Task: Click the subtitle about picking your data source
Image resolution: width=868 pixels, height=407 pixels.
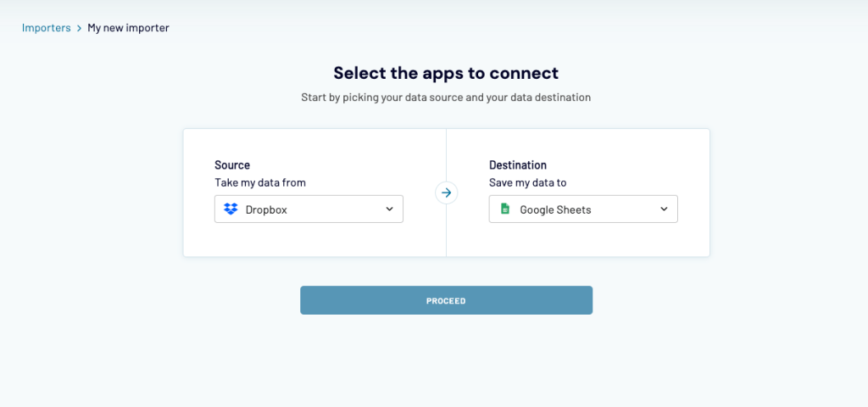Action: tap(446, 98)
